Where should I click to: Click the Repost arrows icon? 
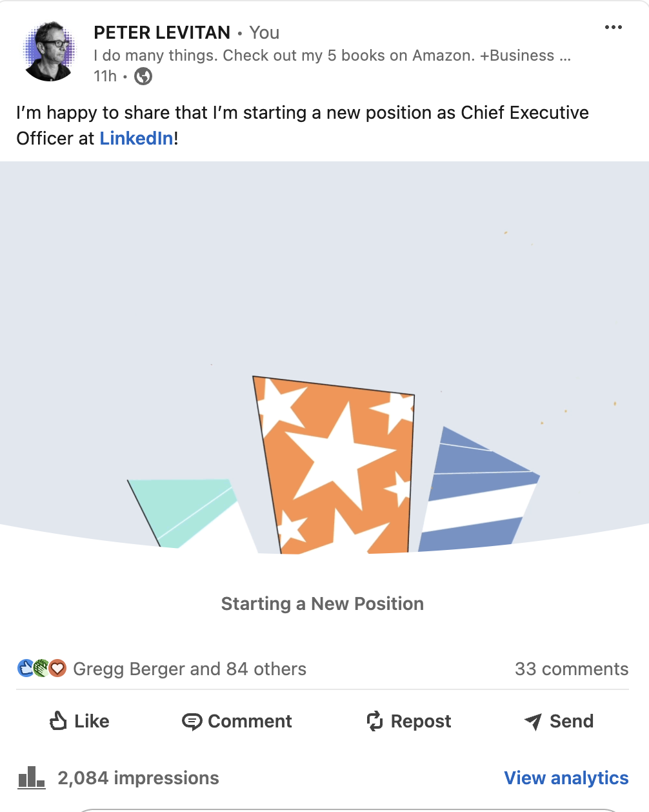pyautogui.click(x=375, y=721)
